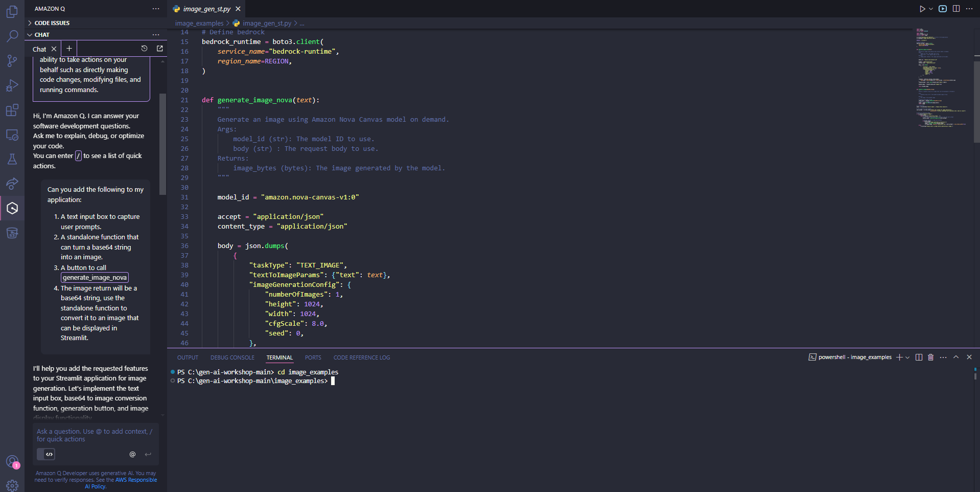This screenshot has width=980, height=492.
Task: Click the editor minimap preview
Action: coord(941,78)
